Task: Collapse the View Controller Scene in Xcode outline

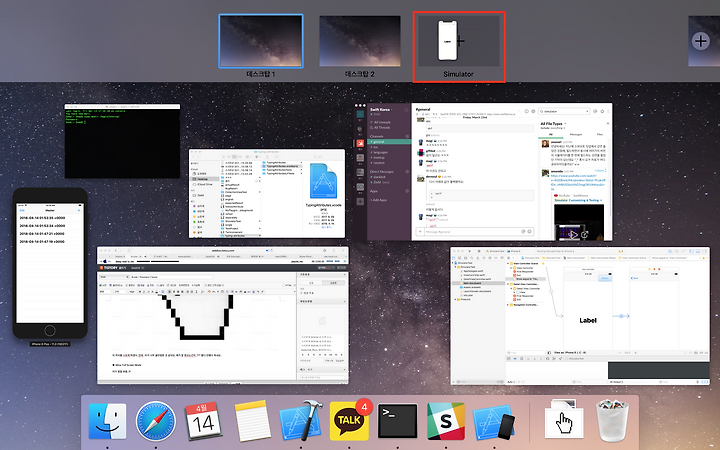Action: tap(508, 264)
